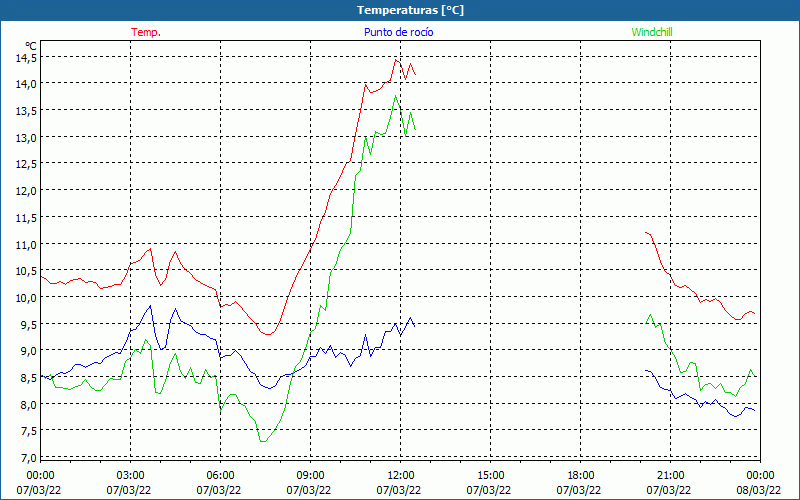Click the "14,5" y-axis value

pos(26,59)
